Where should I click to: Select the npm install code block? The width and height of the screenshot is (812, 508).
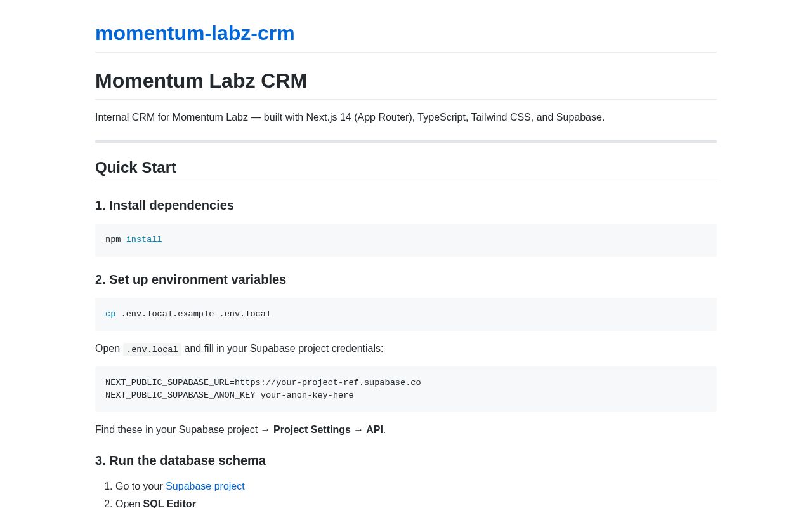click(x=406, y=240)
